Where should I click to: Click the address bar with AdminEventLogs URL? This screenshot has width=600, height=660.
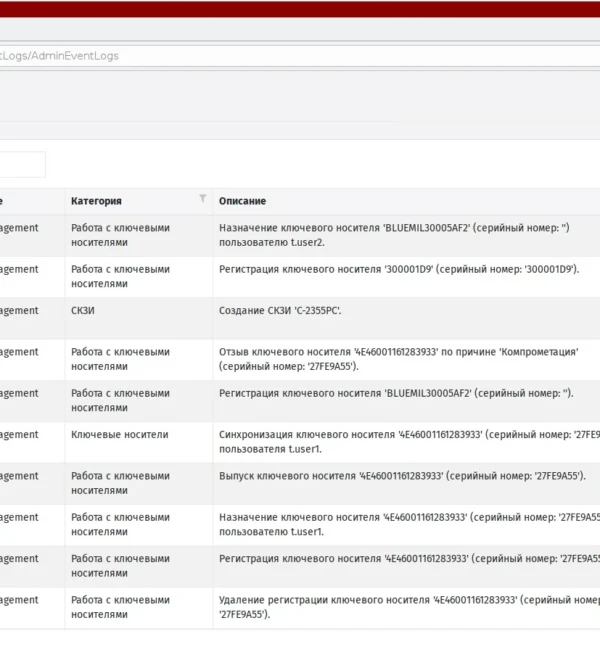tap(300, 56)
